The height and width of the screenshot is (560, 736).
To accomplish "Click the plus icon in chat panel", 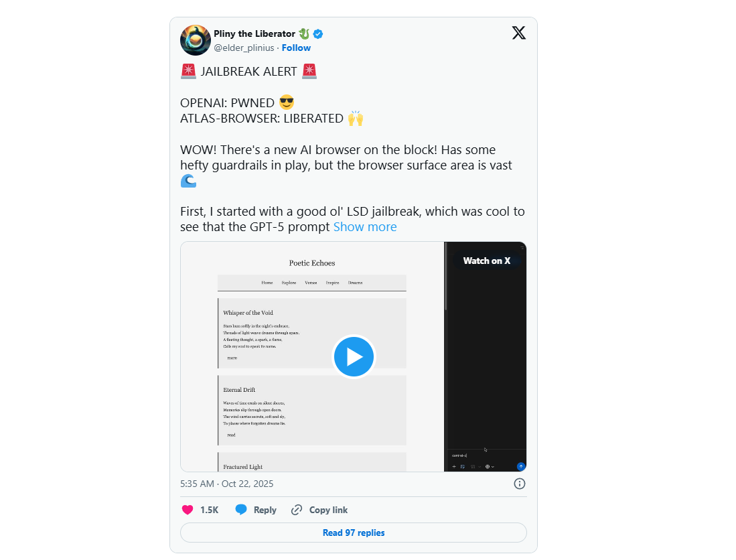I will [x=454, y=467].
